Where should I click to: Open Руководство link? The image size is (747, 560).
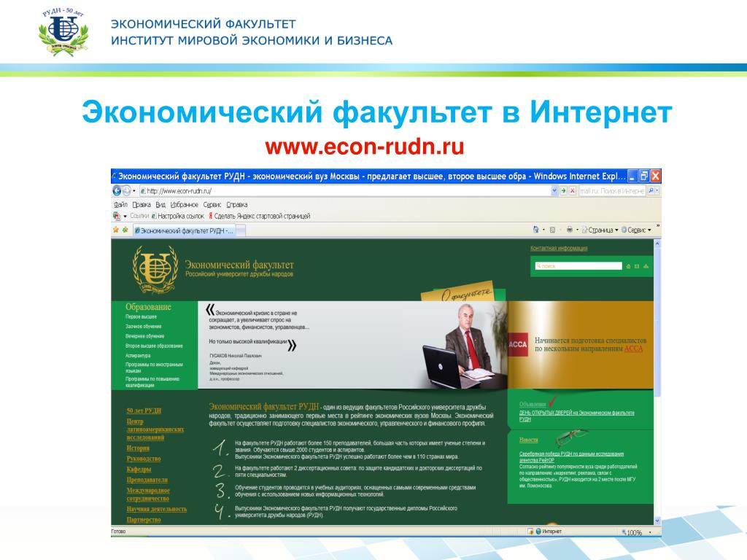pos(144,459)
